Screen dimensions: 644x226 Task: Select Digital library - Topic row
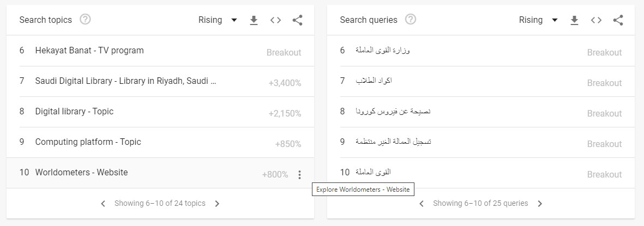click(x=160, y=112)
